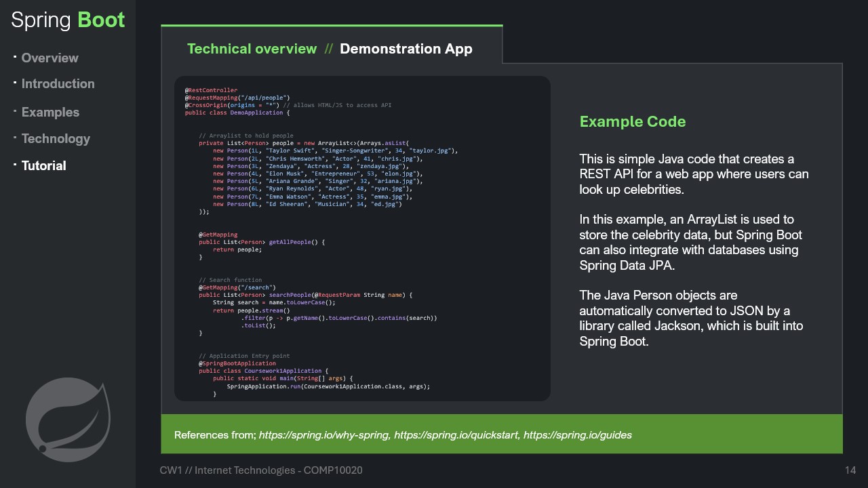
Task: Click the Spring leaf logo
Action: coord(68,418)
